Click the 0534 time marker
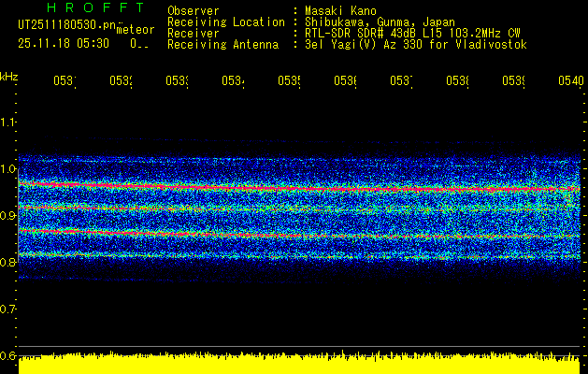Viewport: 588px width, 374px height. [x=233, y=80]
